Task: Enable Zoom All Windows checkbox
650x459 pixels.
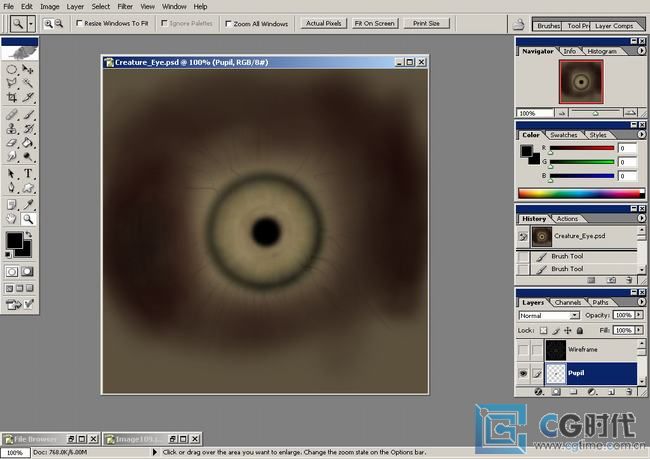Action: (x=228, y=24)
